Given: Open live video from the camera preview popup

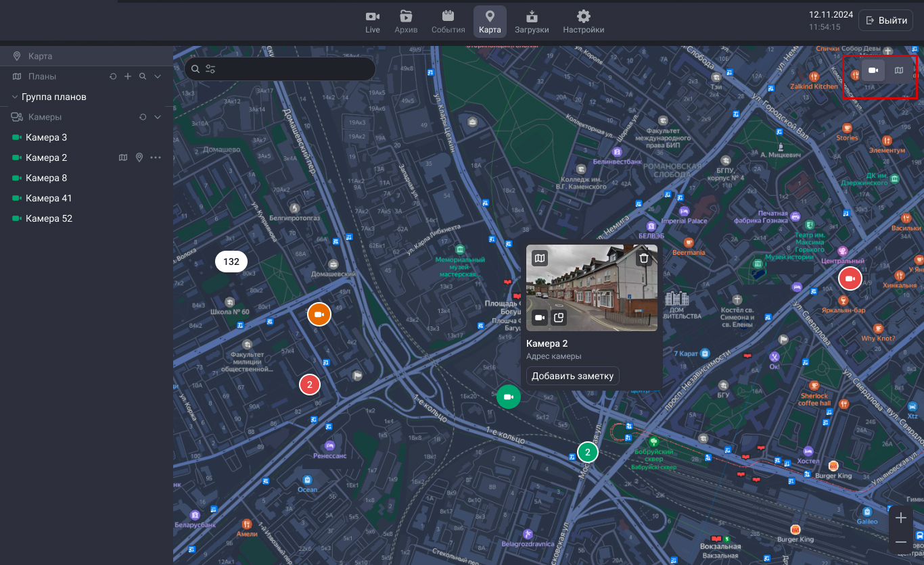Looking at the screenshot, I should (x=540, y=318).
